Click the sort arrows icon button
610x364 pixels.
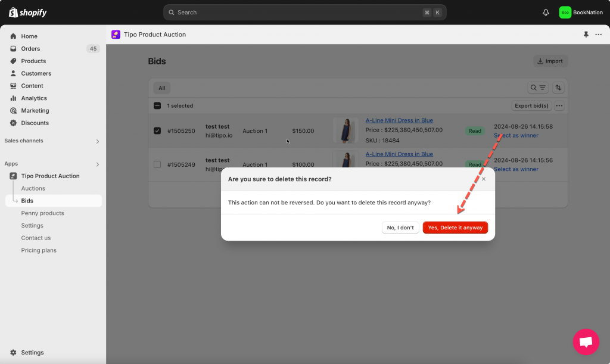pyautogui.click(x=558, y=88)
